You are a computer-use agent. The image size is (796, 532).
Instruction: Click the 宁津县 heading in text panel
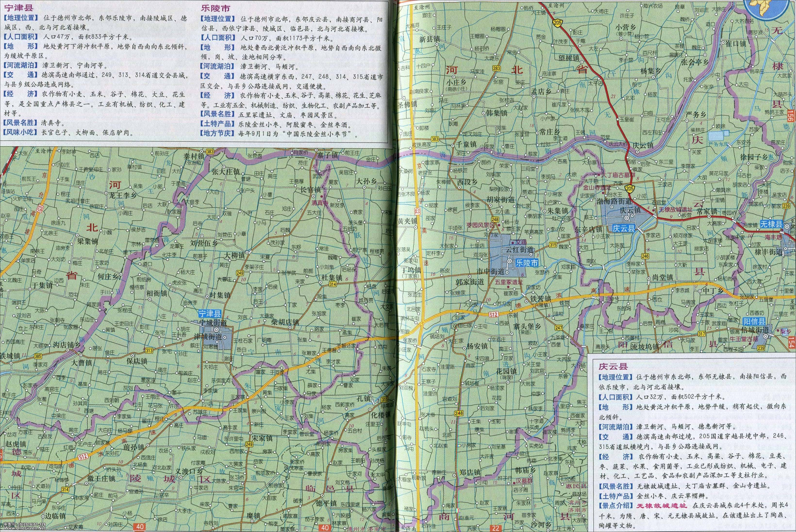click(x=19, y=8)
